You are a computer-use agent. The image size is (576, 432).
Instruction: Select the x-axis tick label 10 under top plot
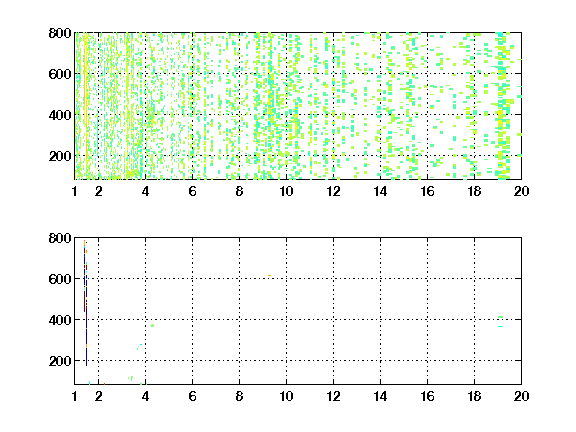(x=286, y=191)
